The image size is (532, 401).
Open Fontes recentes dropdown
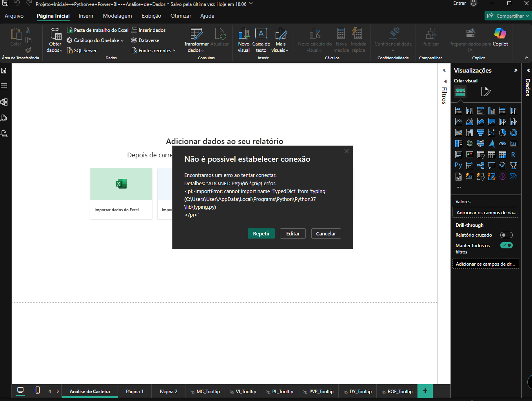coord(154,51)
